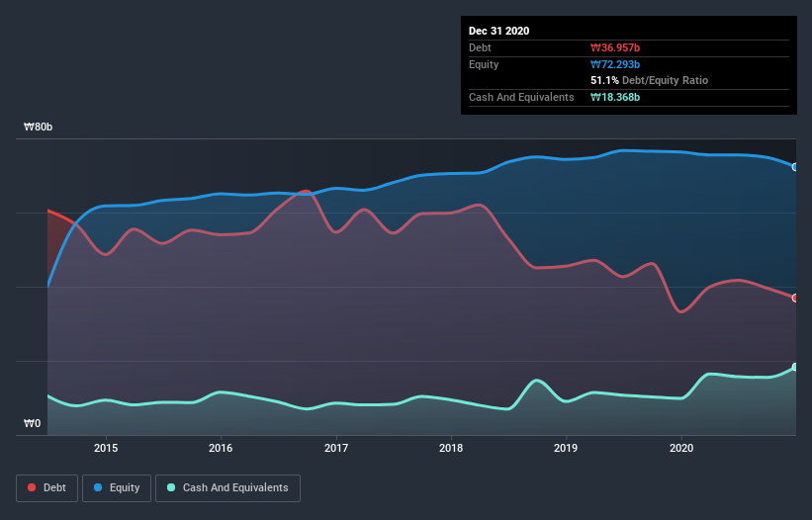This screenshot has height=520, width=812.
Task: Toggle the Equity series legend button
Action: [117, 488]
